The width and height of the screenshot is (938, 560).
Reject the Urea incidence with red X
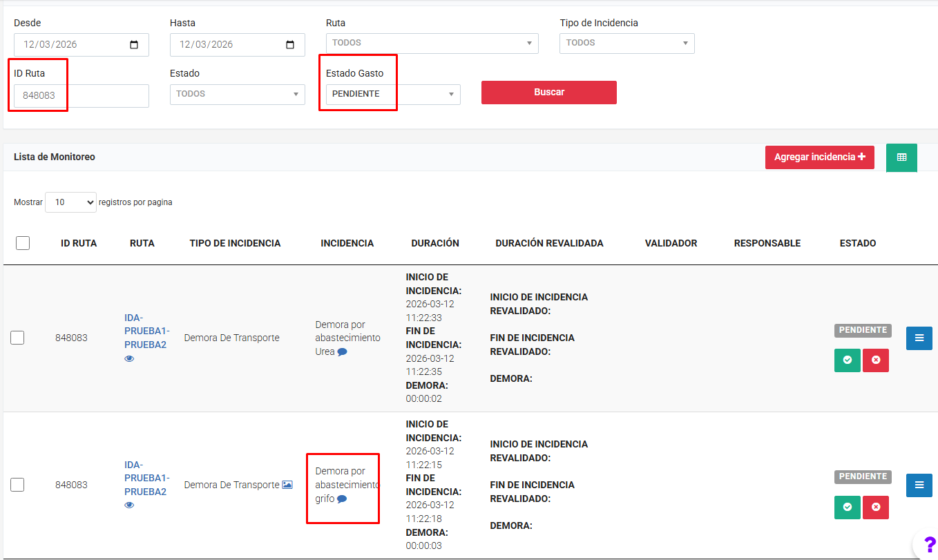click(876, 360)
